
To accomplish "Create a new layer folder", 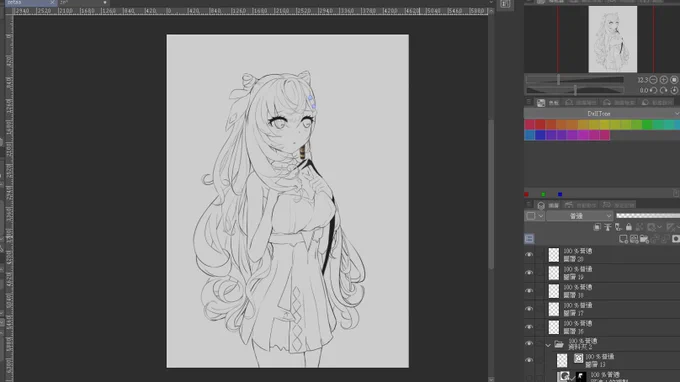I will click(x=644, y=239).
